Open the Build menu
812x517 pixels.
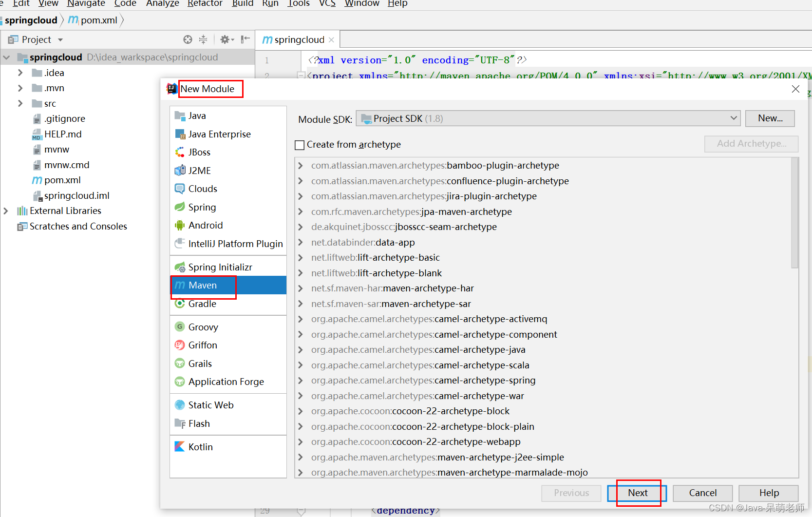243,3
